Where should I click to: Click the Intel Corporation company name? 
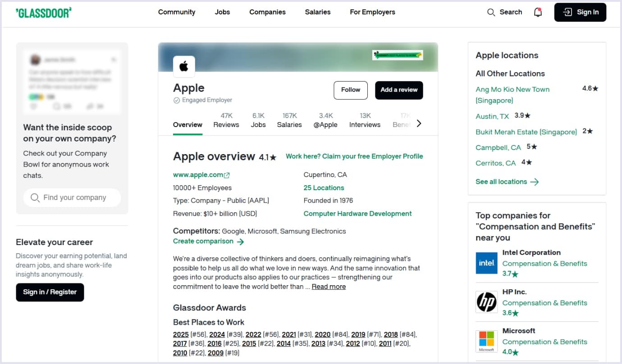pos(531,253)
